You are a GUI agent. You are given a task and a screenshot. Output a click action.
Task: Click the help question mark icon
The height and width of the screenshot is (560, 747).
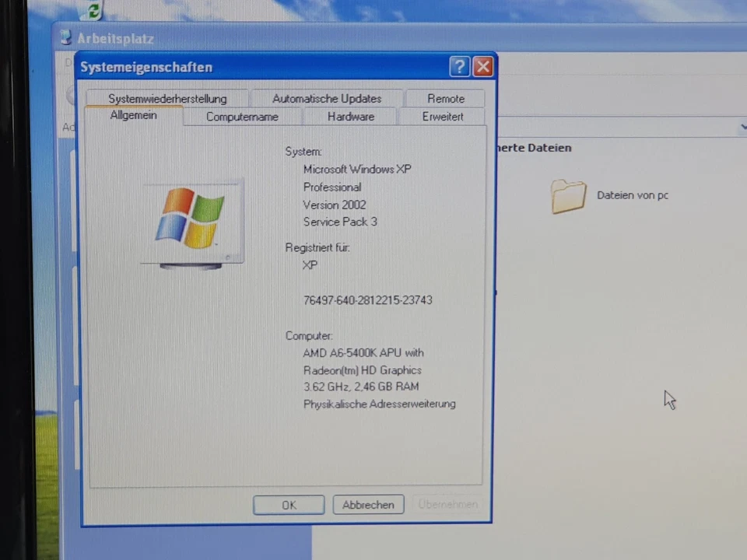coord(458,66)
